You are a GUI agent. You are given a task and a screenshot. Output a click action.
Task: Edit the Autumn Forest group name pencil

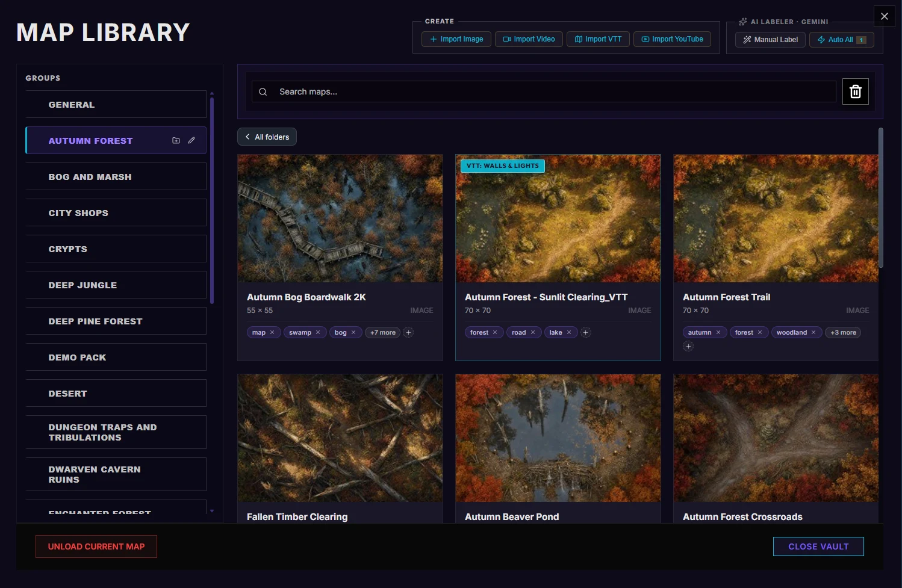(191, 141)
